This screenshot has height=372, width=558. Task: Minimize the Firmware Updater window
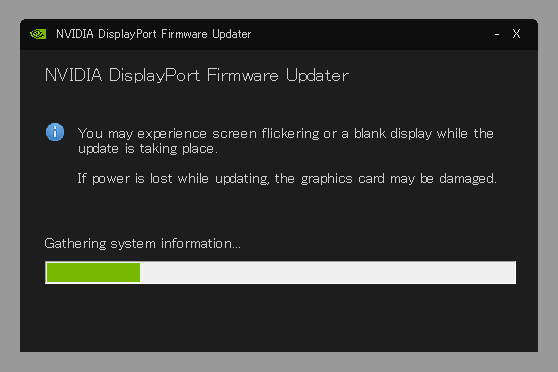[x=497, y=35]
